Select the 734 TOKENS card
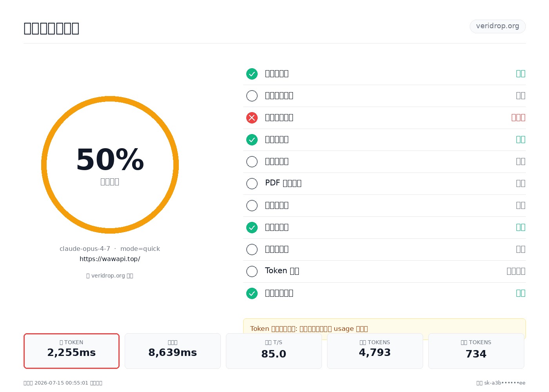 (x=476, y=351)
